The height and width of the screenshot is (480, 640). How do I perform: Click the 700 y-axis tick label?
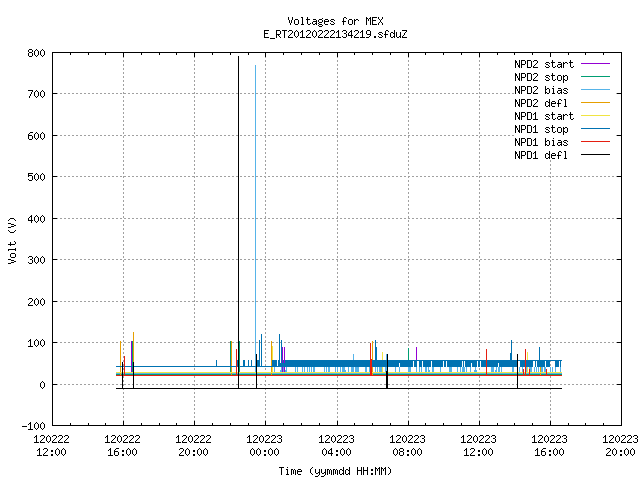[36, 94]
